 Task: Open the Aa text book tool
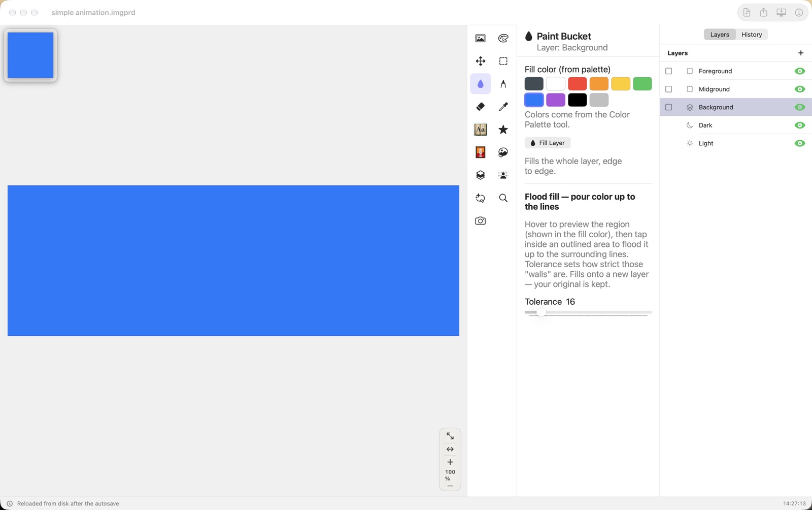tap(480, 130)
